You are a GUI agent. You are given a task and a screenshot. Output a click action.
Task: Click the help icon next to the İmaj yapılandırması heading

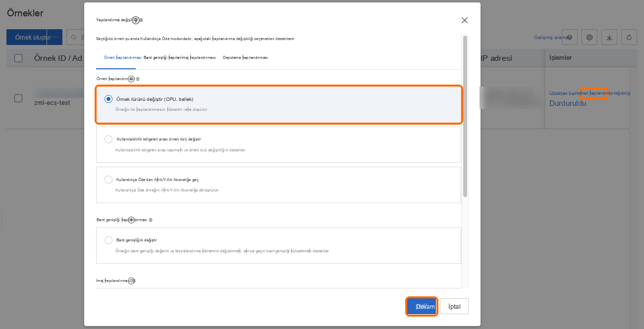(133, 281)
